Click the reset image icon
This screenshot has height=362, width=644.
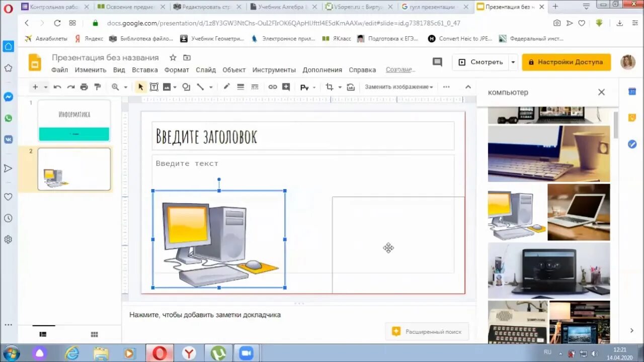(351, 87)
